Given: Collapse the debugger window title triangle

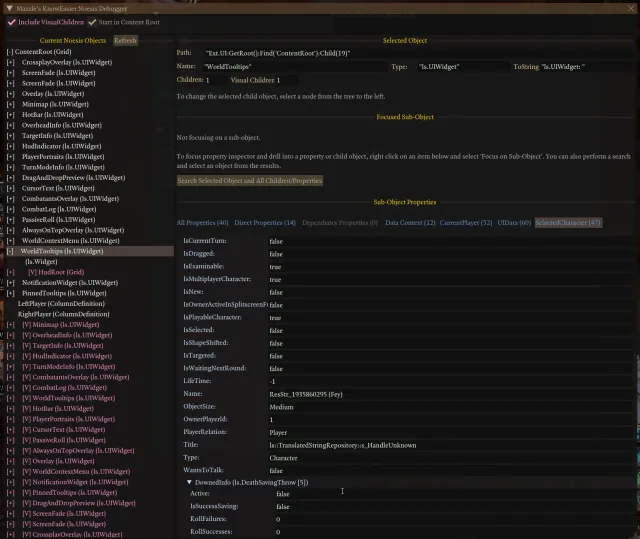Looking at the screenshot, I should [9, 8].
